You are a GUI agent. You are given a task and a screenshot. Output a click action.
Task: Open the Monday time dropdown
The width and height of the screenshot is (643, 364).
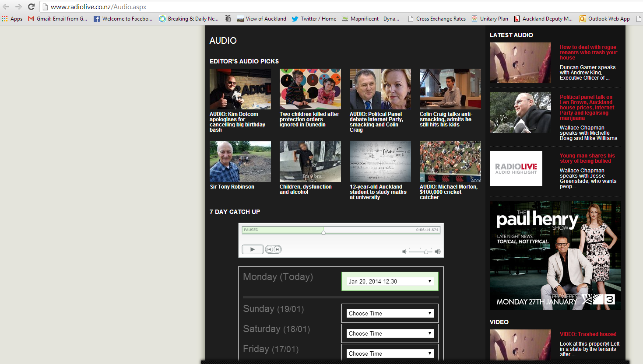[x=390, y=281]
